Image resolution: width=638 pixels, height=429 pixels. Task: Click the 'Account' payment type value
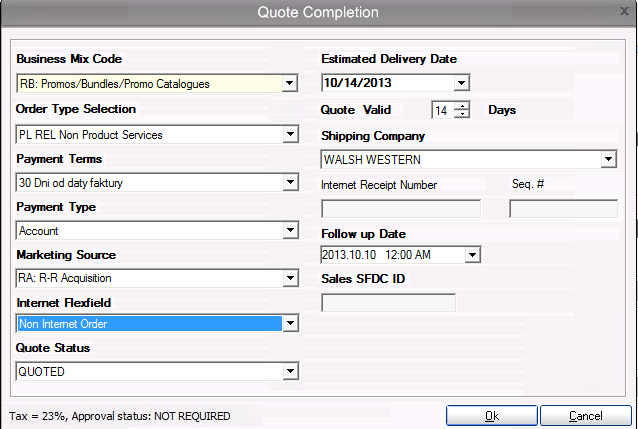point(39,231)
